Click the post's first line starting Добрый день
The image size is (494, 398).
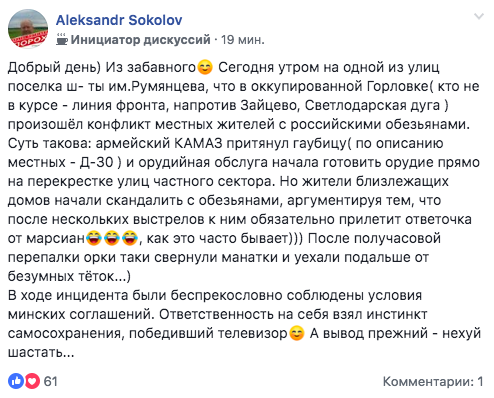tap(223, 67)
